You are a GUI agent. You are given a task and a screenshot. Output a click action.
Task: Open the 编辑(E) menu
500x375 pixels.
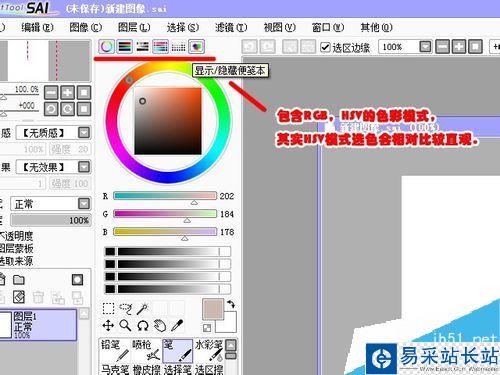tap(37, 27)
